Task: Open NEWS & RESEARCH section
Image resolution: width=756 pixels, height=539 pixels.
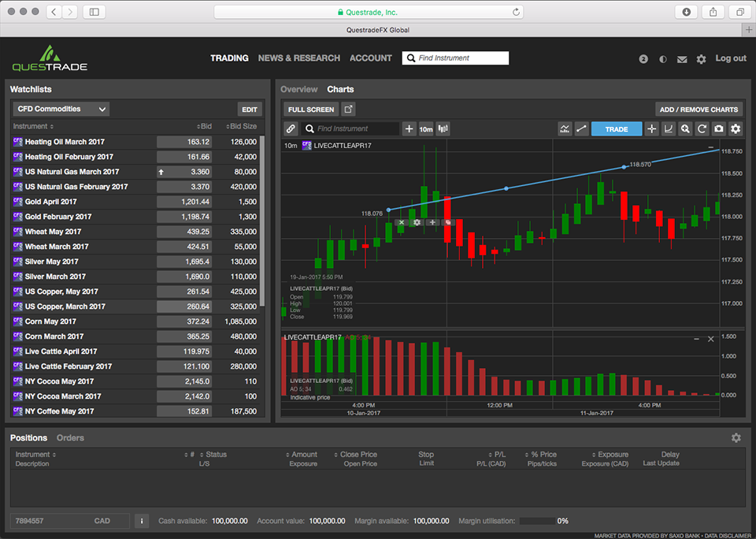Action: coord(299,58)
